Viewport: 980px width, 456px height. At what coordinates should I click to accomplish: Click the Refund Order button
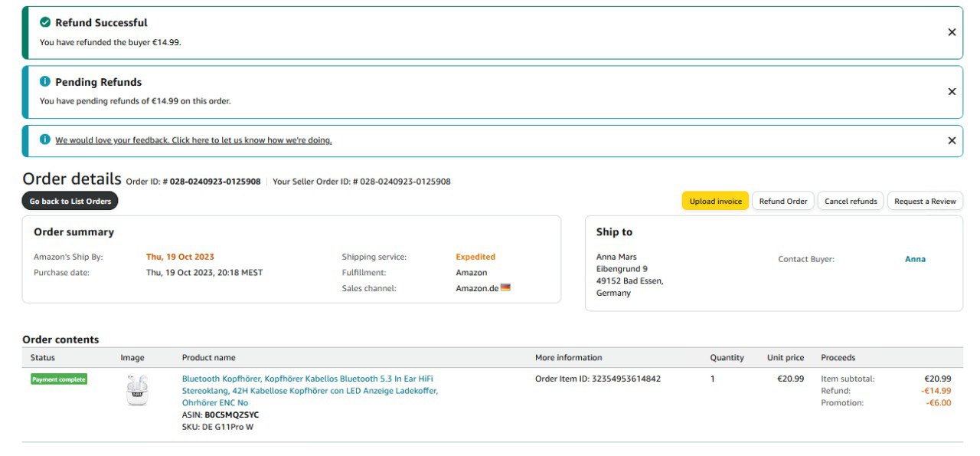click(x=782, y=201)
